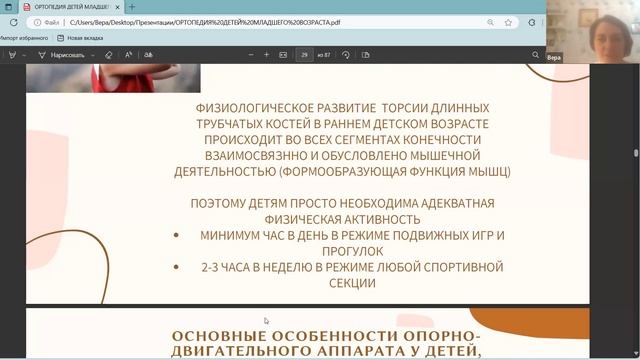Select the highlighter tool in PDF toolbar
The height and width of the screenshot is (360, 640).
[12, 55]
